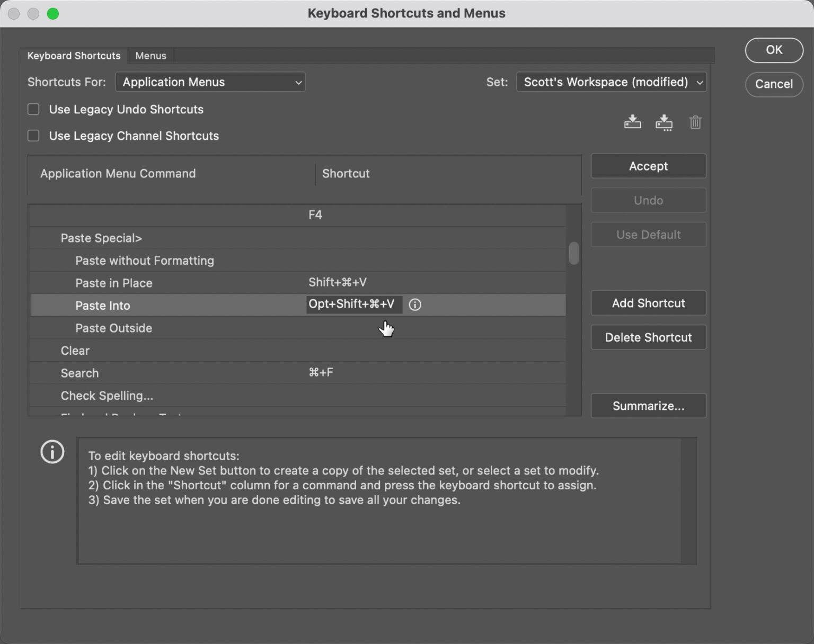Click the create new set icon

point(663,123)
